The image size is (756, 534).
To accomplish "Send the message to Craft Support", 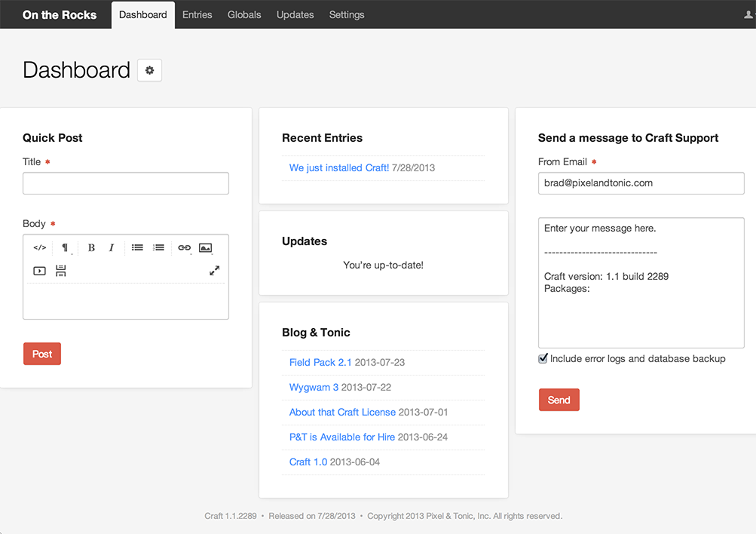I will tap(559, 400).
